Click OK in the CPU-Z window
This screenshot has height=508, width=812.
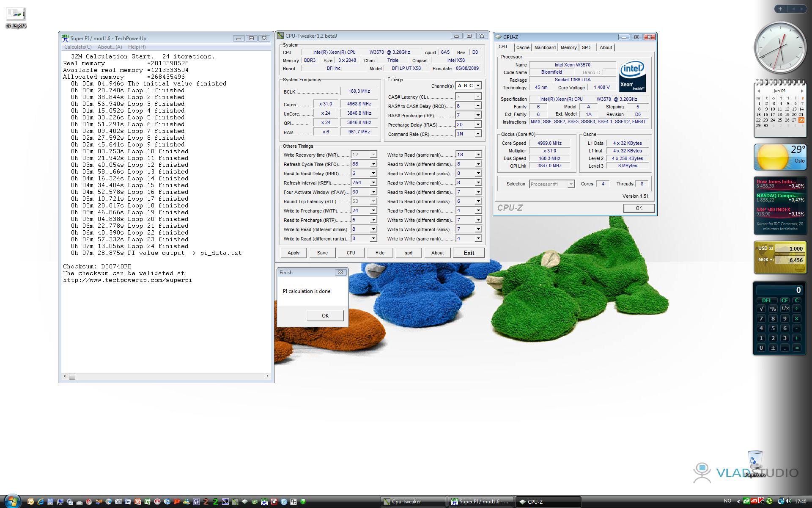[639, 208]
